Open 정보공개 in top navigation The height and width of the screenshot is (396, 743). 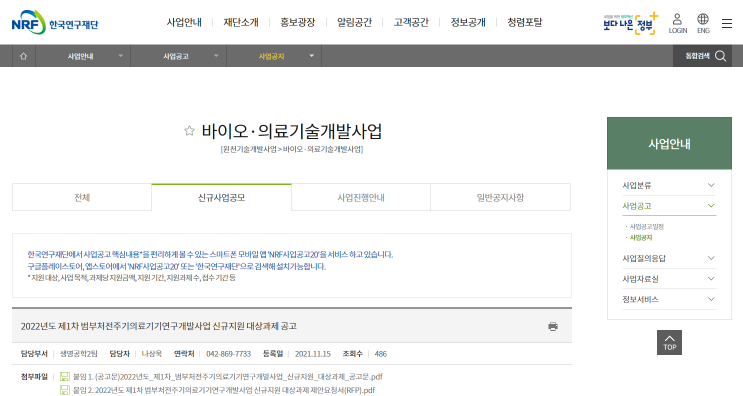pos(468,22)
